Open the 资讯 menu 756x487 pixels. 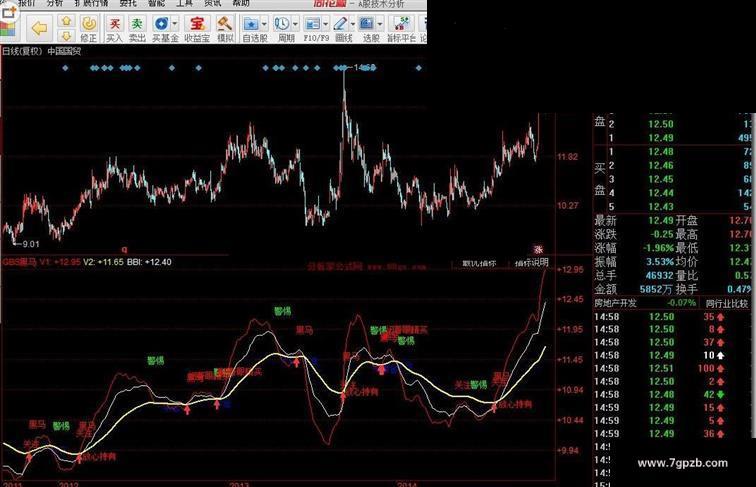pos(213,3)
